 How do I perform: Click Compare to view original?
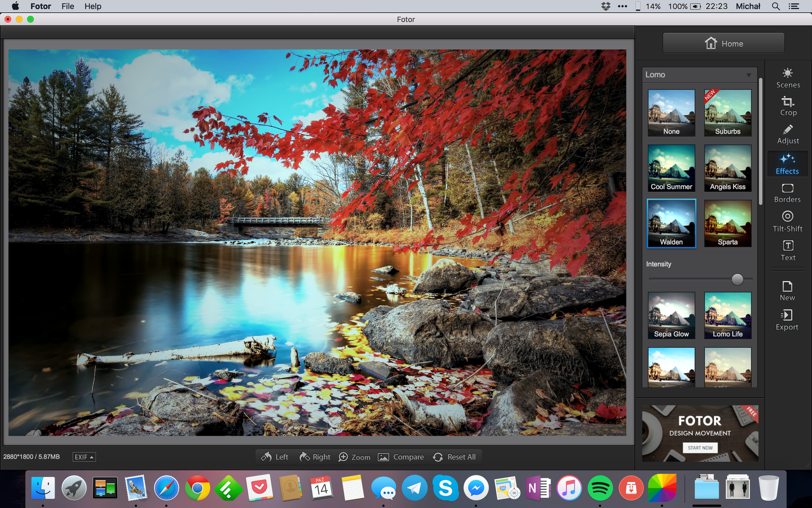[x=401, y=457]
